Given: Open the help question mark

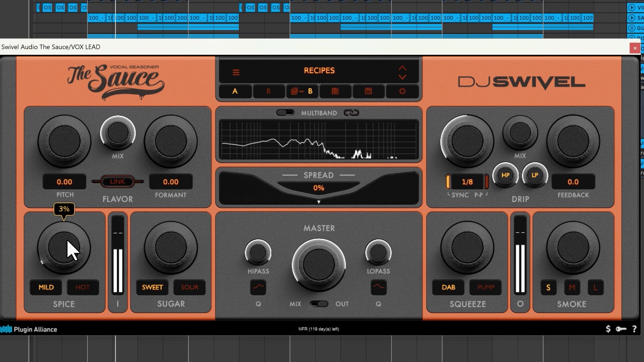Looking at the screenshot, I should [x=634, y=329].
